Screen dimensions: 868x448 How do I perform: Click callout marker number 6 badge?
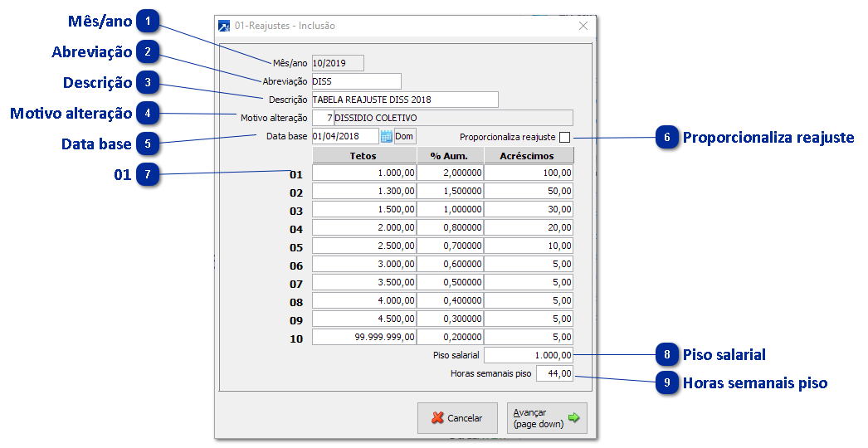click(x=667, y=138)
